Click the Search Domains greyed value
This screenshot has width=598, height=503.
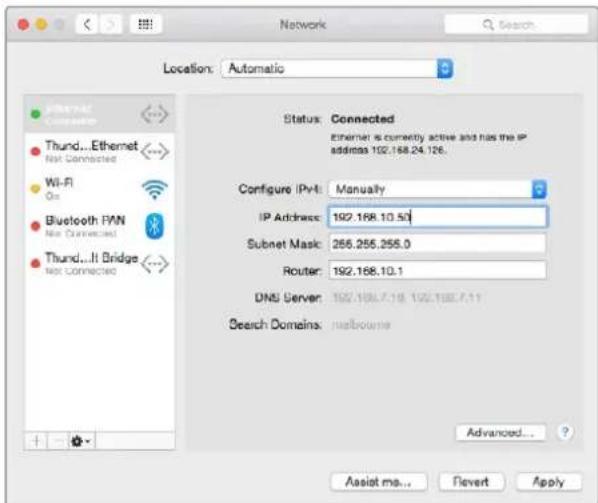[361, 325]
